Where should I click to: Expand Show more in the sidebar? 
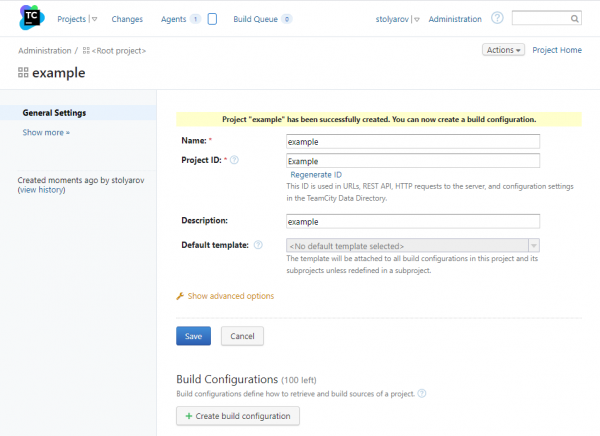coord(46,132)
